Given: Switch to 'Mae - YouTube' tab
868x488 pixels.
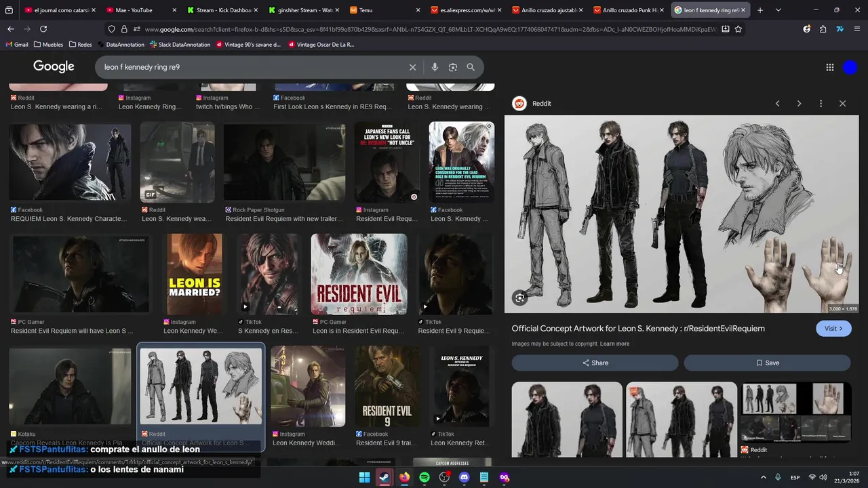Looking at the screenshot, I should coord(141,10).
